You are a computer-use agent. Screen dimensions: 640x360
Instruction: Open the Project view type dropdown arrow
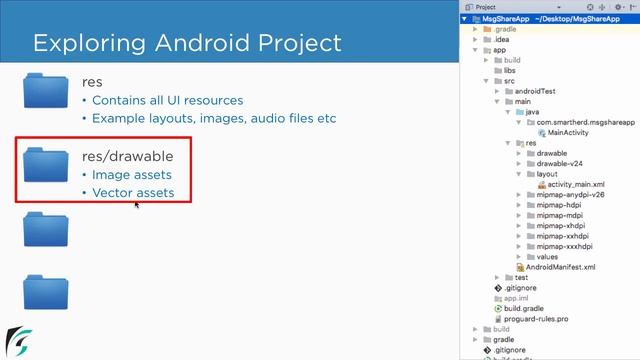click(x=559, y=7)
